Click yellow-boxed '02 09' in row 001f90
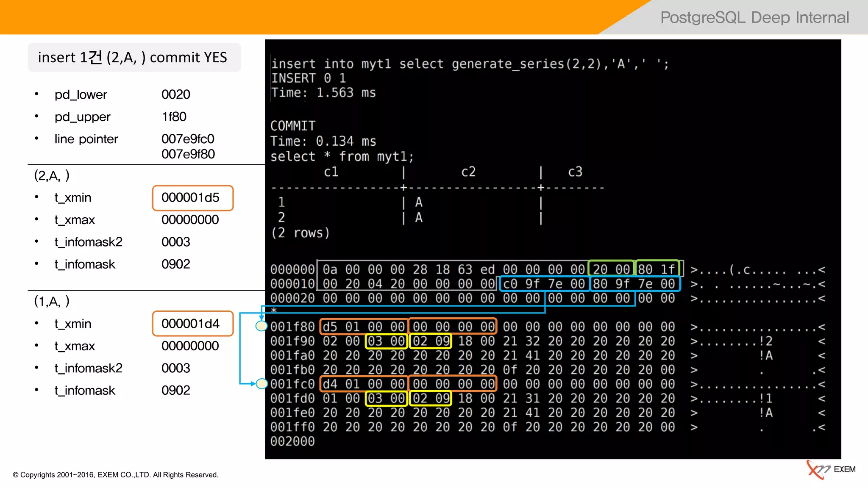This screenshot has width=868, height=488. click(x=431, y=341)
